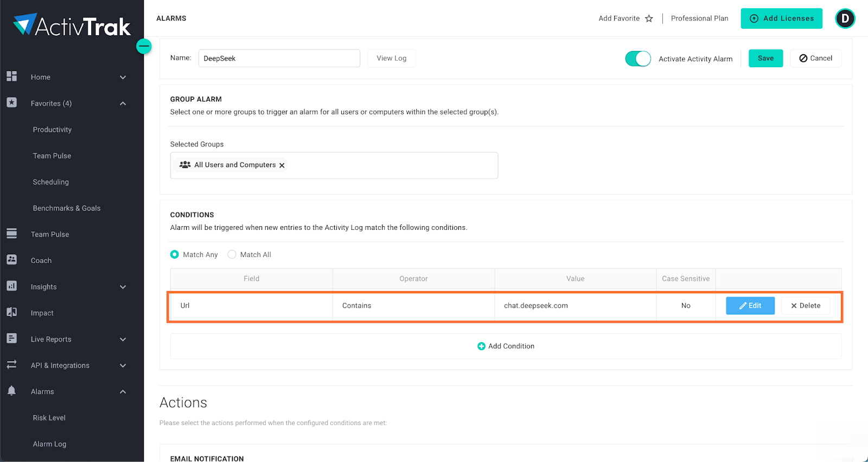
Task: Click the Url field cell
Action: (251, 306)
